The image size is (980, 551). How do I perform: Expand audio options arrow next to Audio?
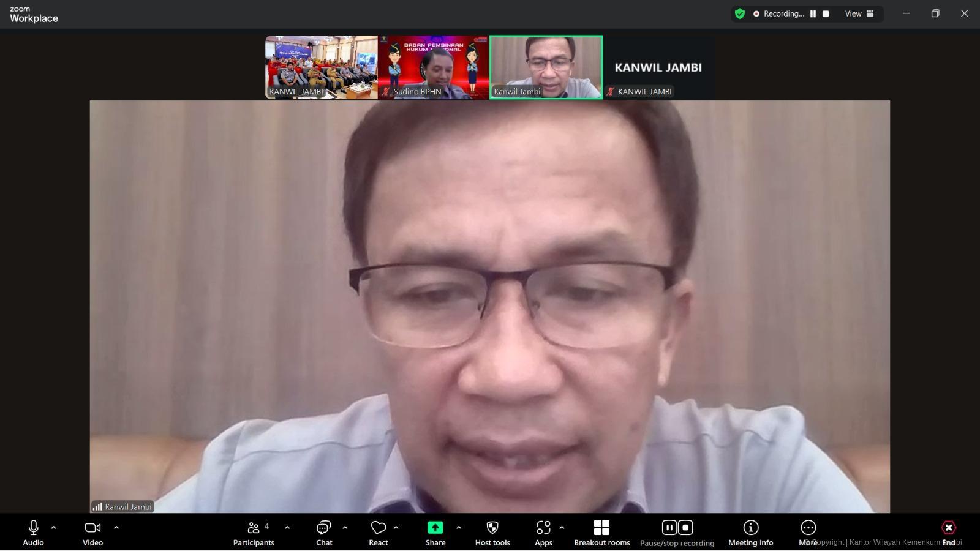54,527
